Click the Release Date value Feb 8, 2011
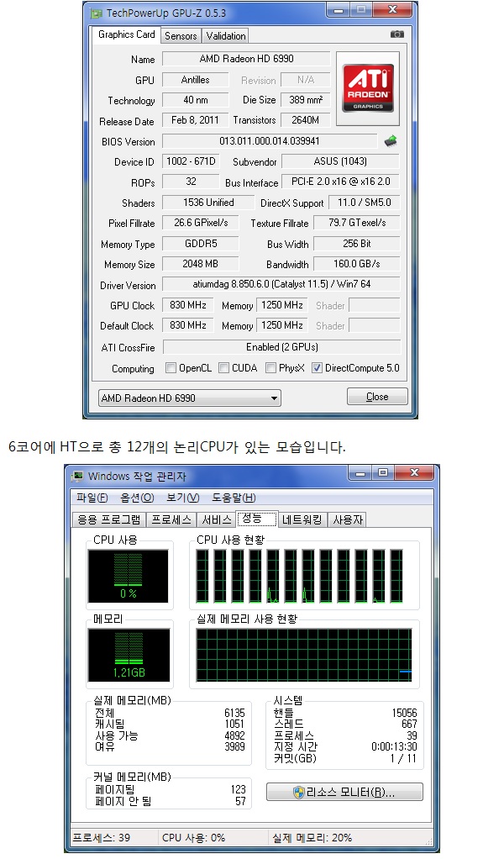This screenshot has height=859, width=504. [x=196, y=120]
